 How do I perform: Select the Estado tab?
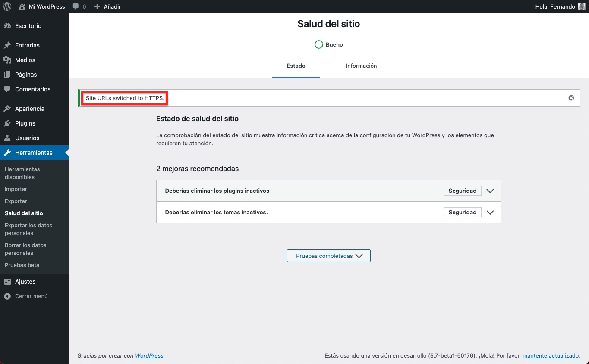pyautogui.click(x=296, y=66)
